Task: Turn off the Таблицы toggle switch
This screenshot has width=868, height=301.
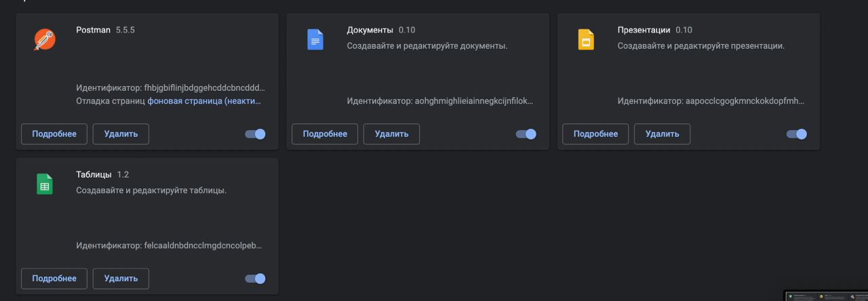Action: (x=256, y=279)
